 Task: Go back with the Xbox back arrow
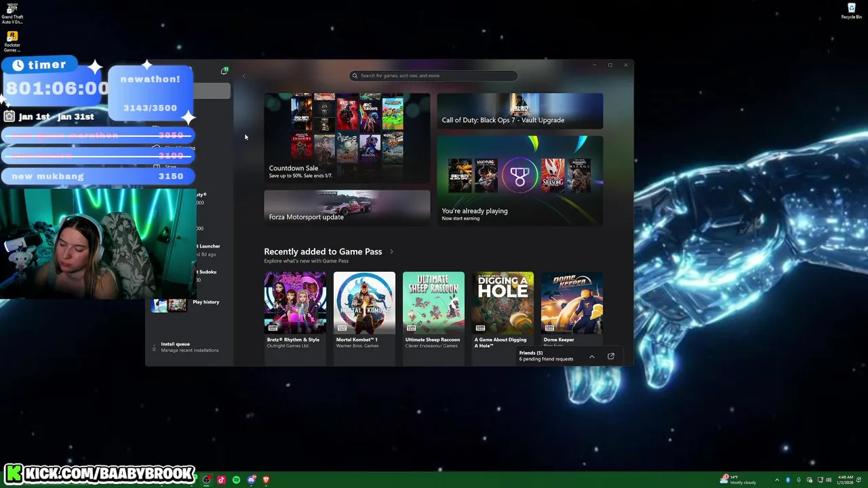tap(244, 76)
